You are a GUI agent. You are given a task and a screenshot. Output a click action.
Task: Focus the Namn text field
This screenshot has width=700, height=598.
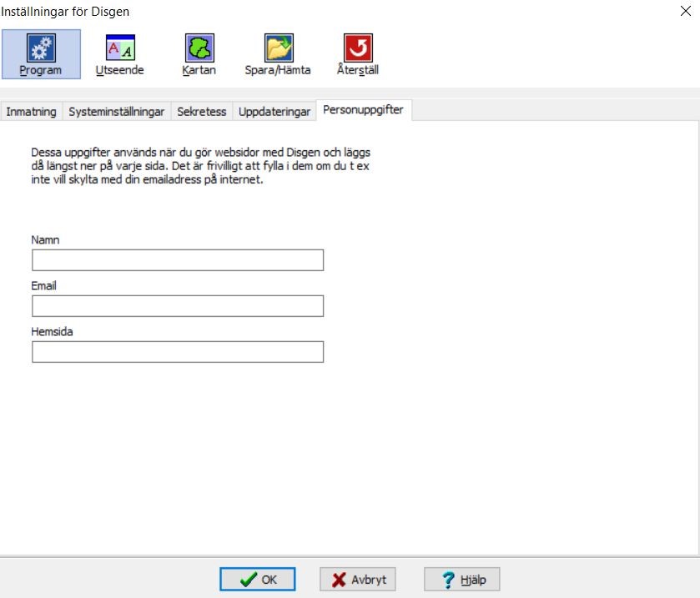pyautogui.click(x=178, y=260)
